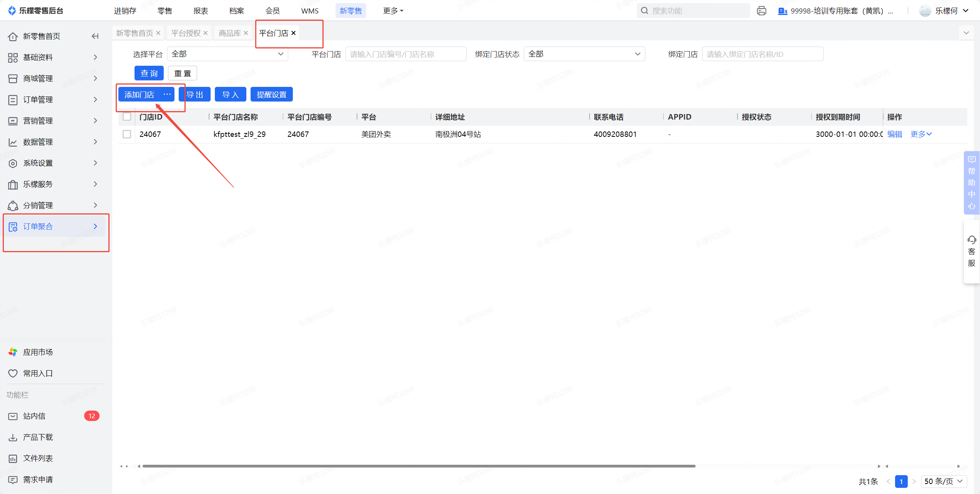The height and width of the screenshot is (494, 980).
Task: Click the 查询 button
Action: [x=149, y=73]
